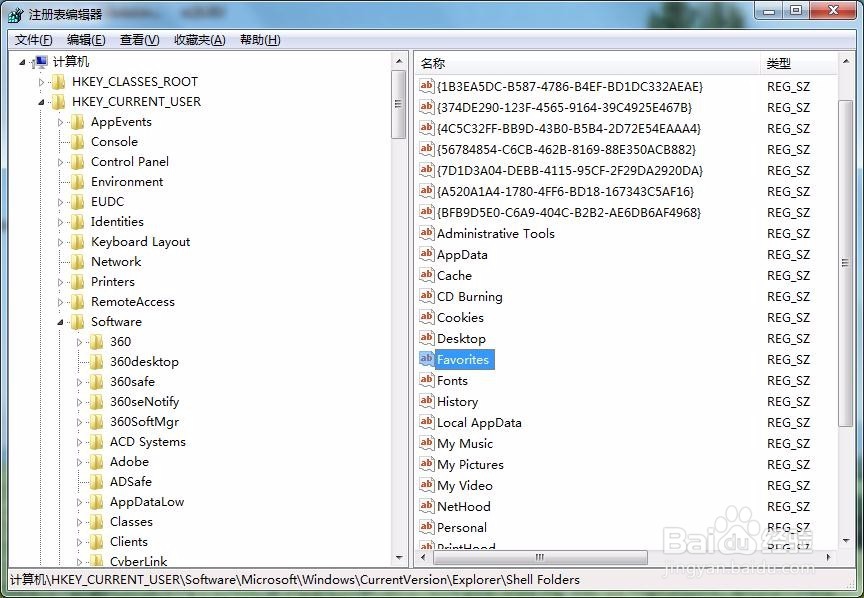
Task: Click the computer icon atop the tree
Action: point(40,61)
